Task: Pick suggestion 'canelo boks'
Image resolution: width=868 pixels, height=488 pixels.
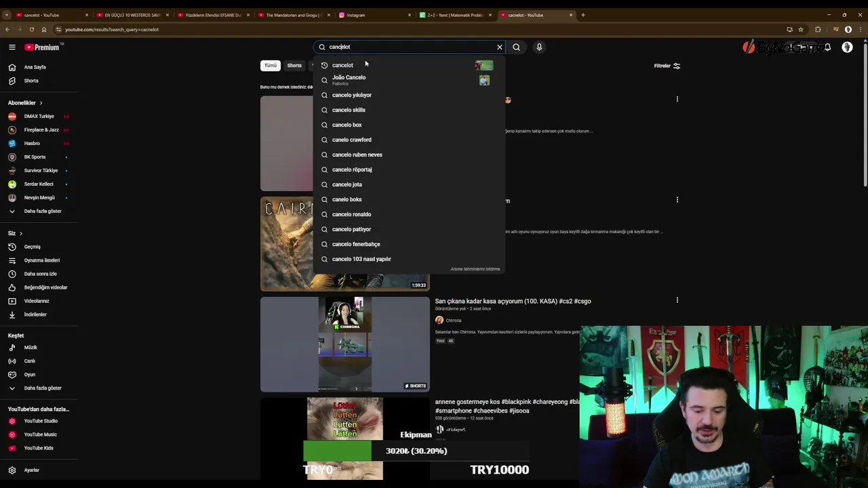Action: 410,199
